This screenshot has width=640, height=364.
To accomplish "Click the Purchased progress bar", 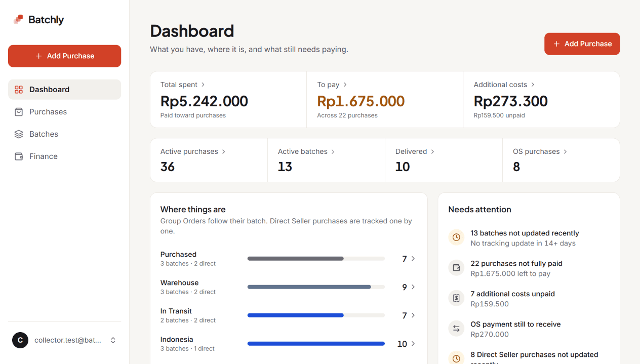I will tap(316, 259).
